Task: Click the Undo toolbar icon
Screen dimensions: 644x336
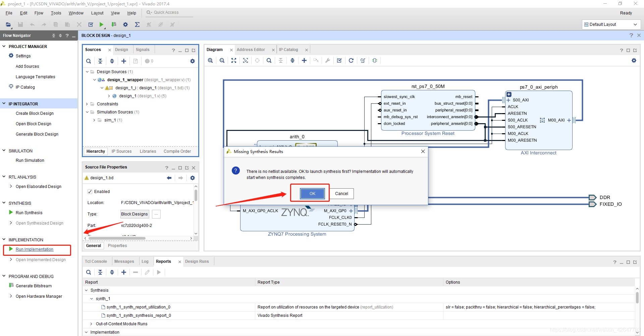Action: coord(32,25)
